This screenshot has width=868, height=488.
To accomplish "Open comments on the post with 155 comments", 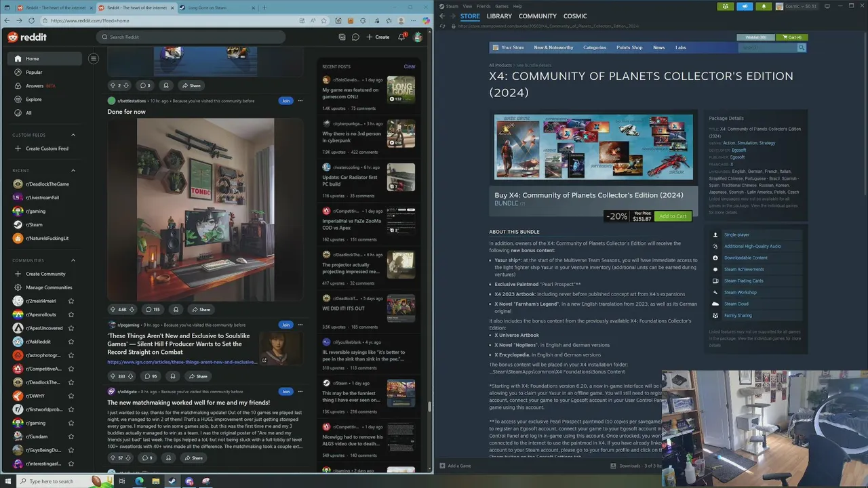I will point(153,309).
